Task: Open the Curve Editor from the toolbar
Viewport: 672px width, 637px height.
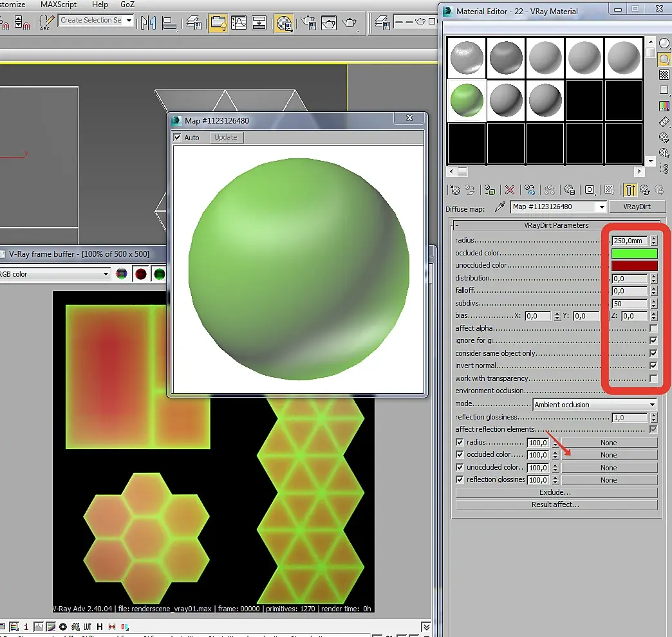Action: (x=239, y=23)
